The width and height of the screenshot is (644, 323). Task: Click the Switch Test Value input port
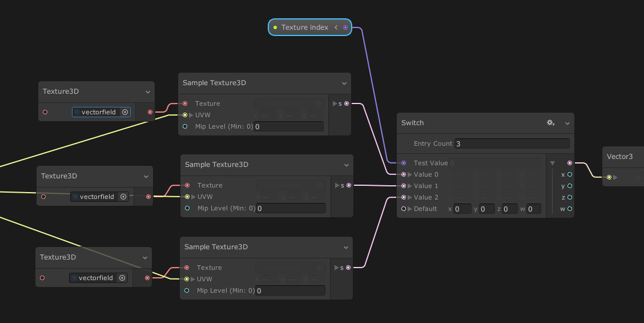[x=404, y=163]
